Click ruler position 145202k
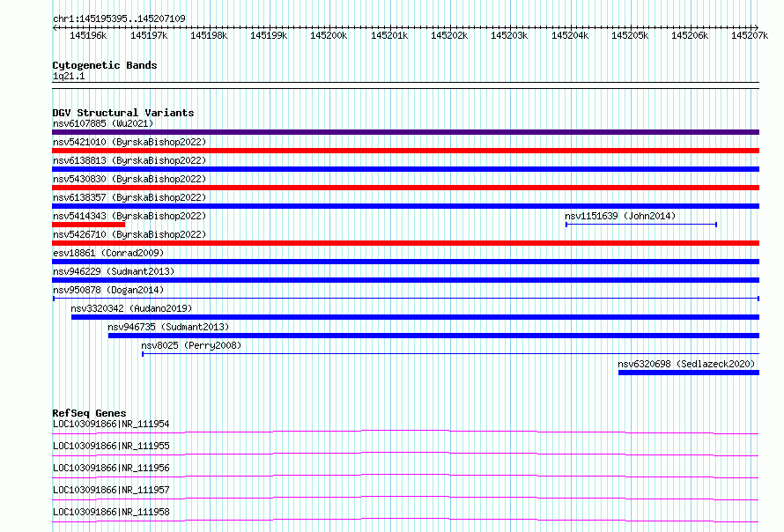The image size is (784, 532). (449, 35)
